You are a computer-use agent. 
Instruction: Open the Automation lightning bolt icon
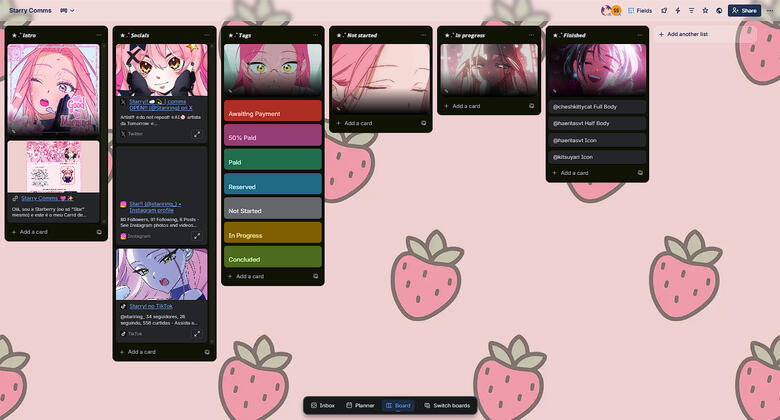pos(678,10)
